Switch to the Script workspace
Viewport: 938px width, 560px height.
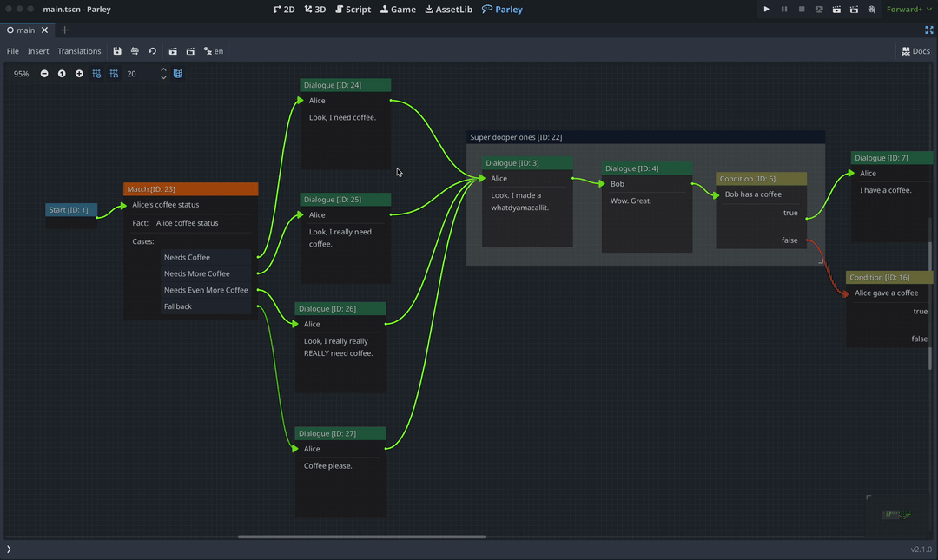[x=353, y=10]
